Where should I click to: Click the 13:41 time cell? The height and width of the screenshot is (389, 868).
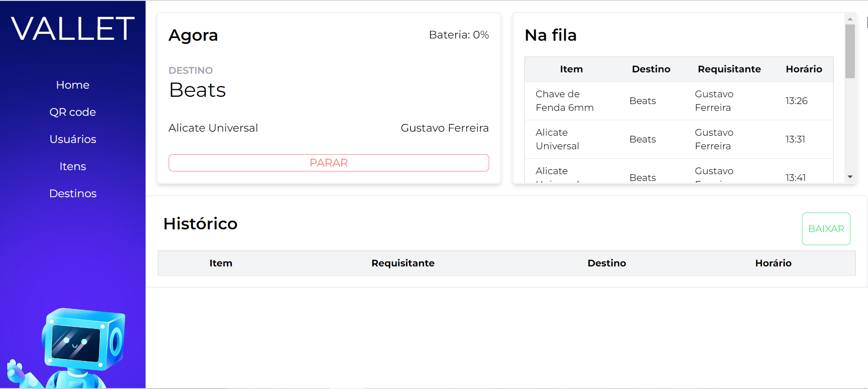[796, 178]
